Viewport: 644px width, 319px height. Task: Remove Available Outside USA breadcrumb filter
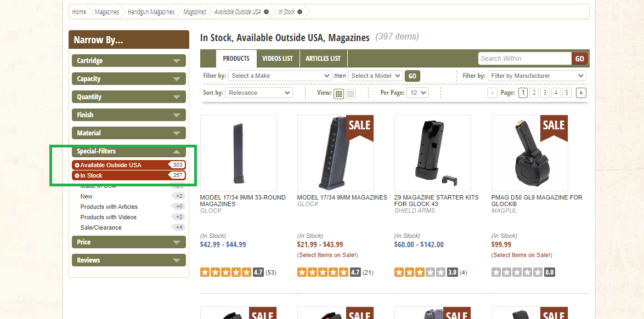pos(266,12)
